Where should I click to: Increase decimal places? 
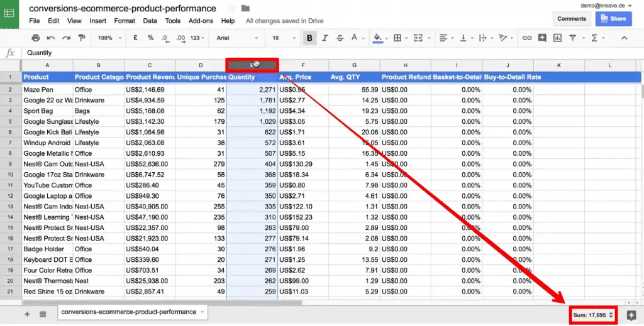(x=180, y=38)
